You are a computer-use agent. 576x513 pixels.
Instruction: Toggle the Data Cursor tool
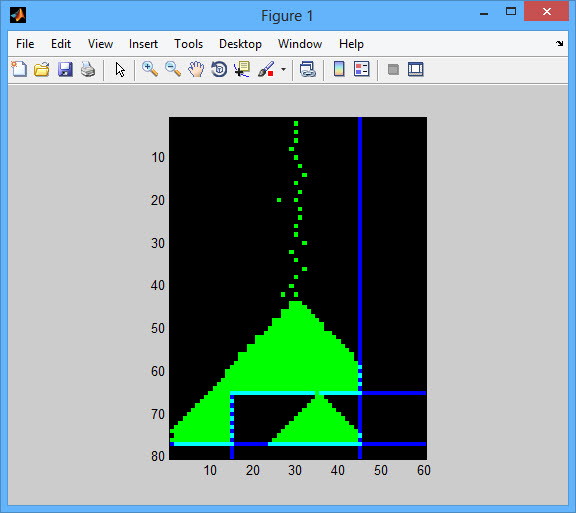pyautogui.click(x=242, y=69)
